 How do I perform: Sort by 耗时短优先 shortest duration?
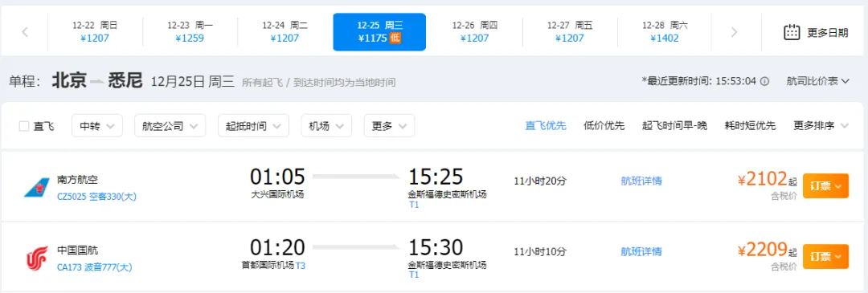coord(750,125)
